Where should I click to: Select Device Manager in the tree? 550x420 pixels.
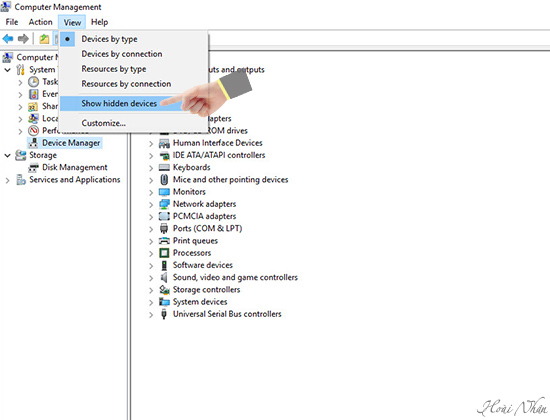(71, 143)
